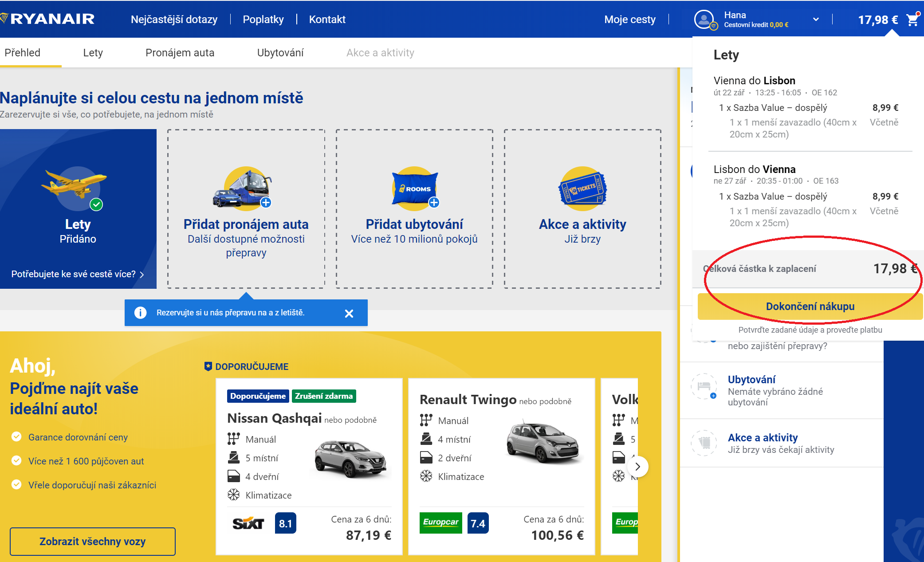Open Akce a aktivity in right sidebar
This screenshot has width=924, height=562.
(x=763, y=438)
